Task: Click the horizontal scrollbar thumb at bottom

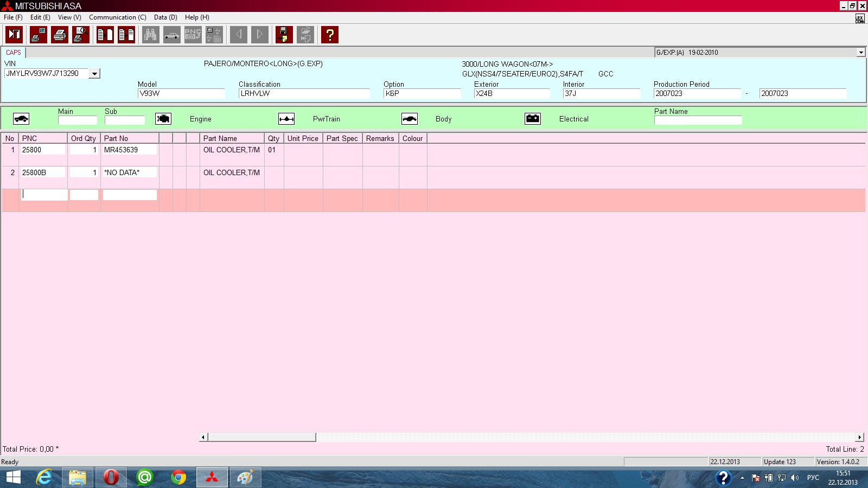Action: tap(261, 437)
